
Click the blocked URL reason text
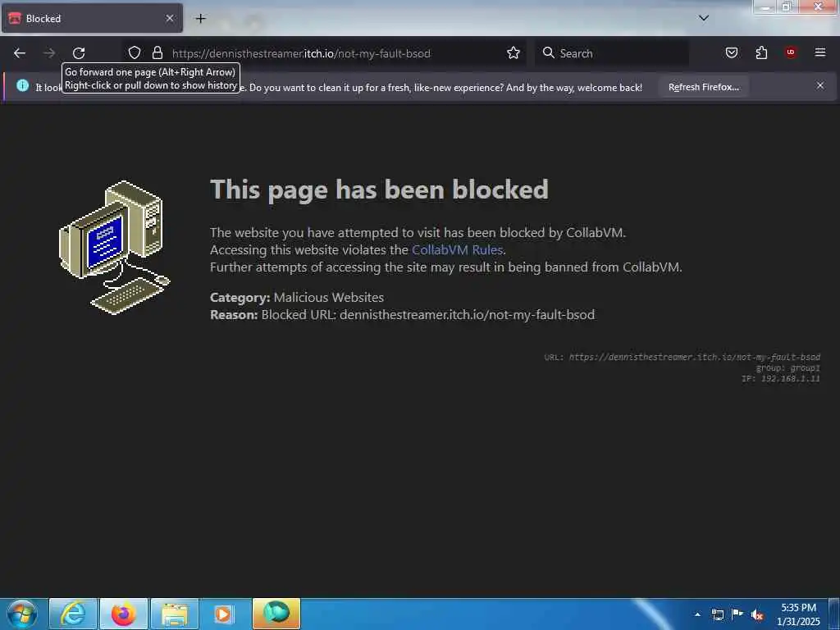pyautogui.click(x=427, y=314)
